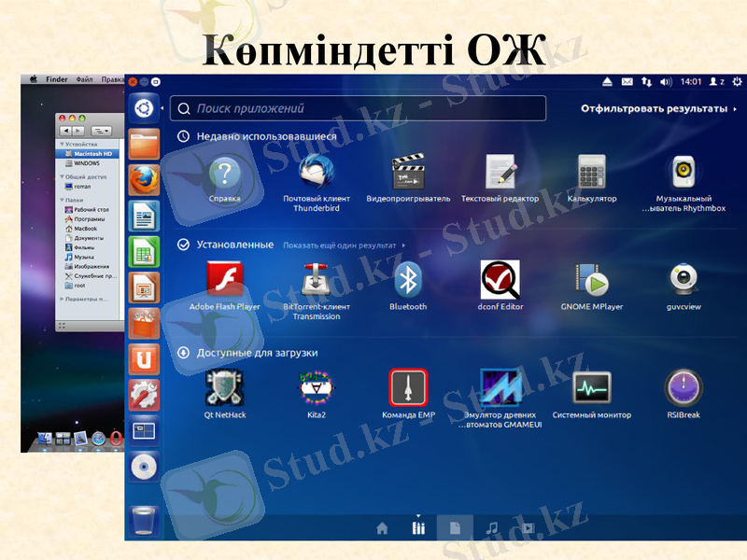
Task: Click Показать ещё один результат link
Action: 343,245
